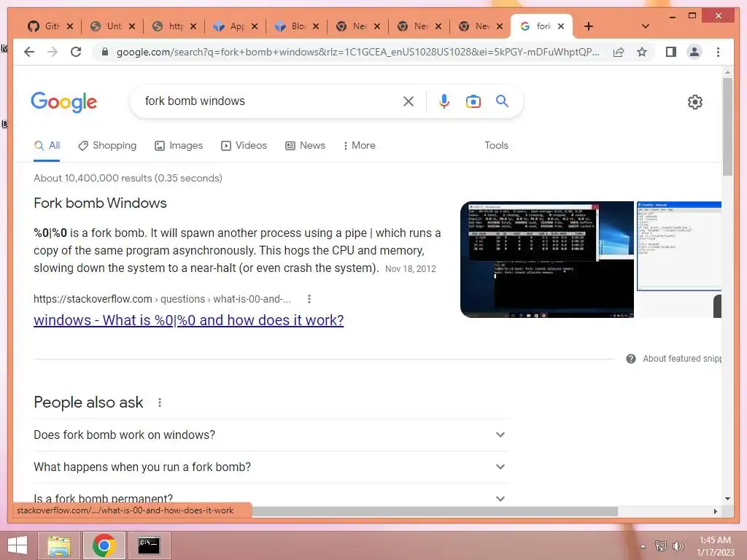
Task: Open Command Prompt from taskbar
Action: (149, 545)
